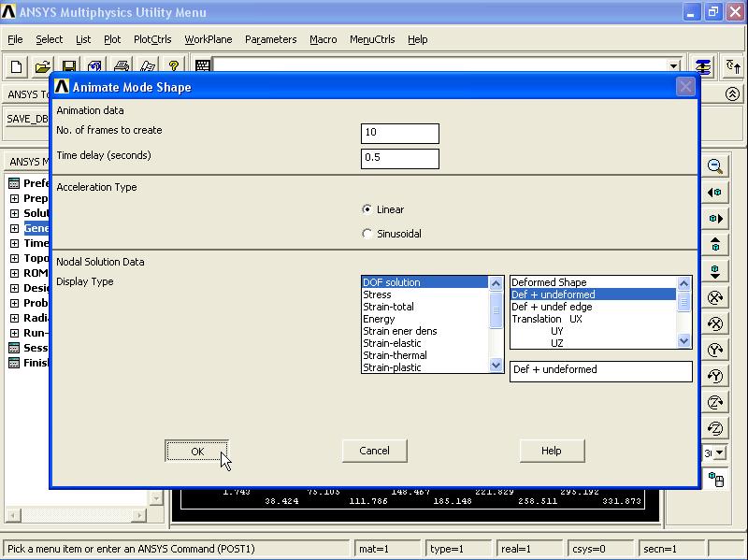Screen dimensions: 748x560
Task: Click the Rotate +X axis icon
Action: [x=714, y=297]
